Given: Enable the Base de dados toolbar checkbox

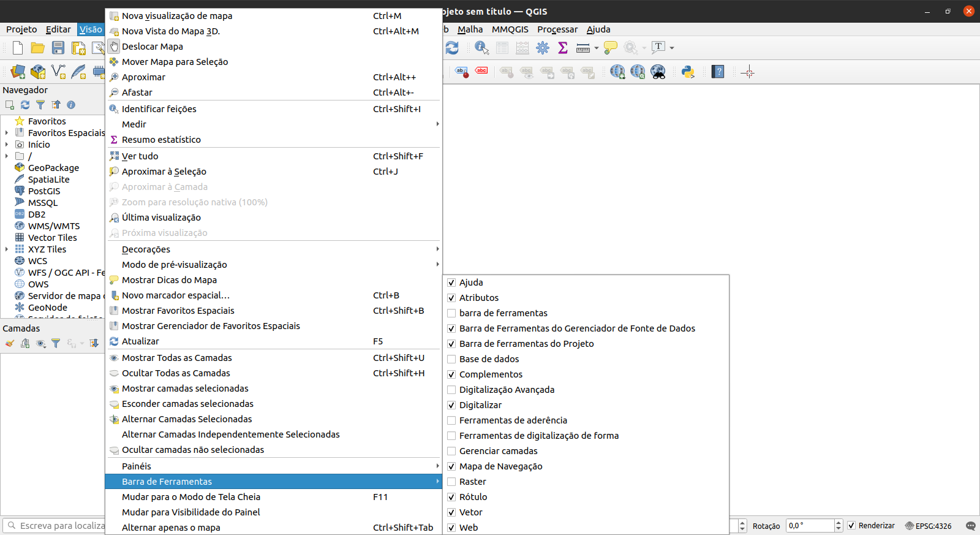Looking at the screenshot, I should click(451, 359).
